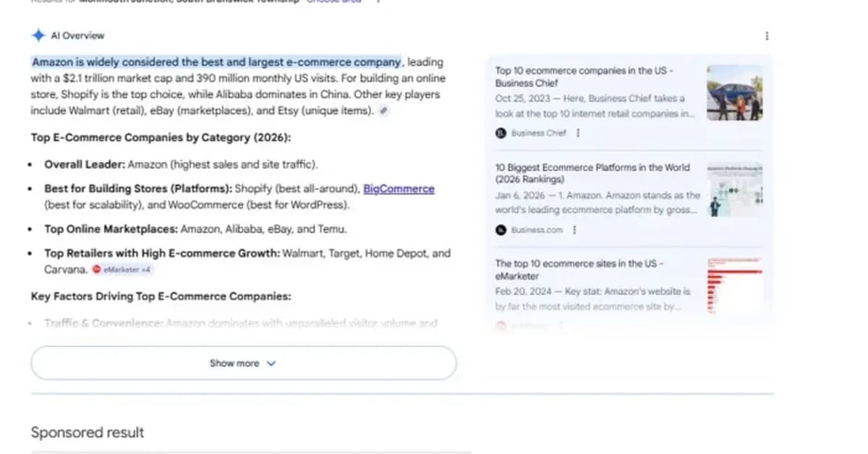Click the BigCommerce hyperlink

point(399,189)
